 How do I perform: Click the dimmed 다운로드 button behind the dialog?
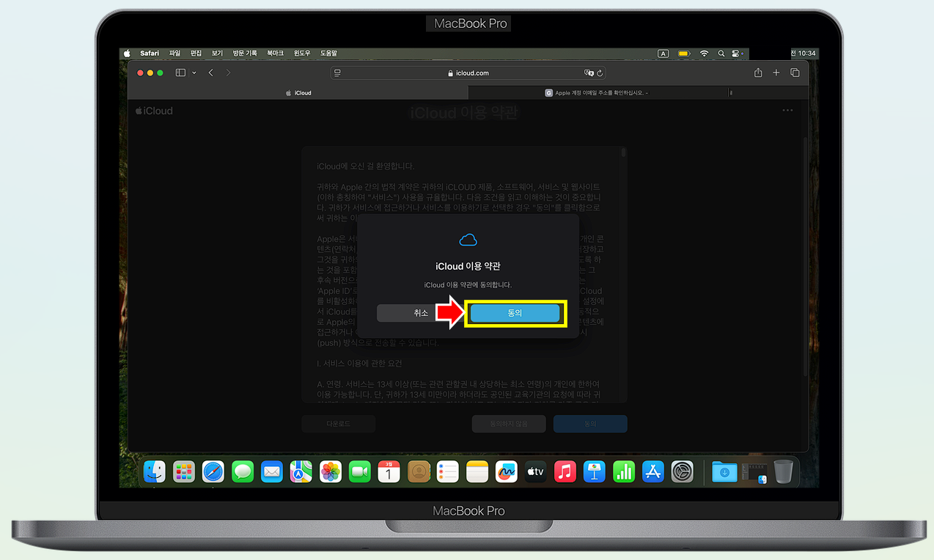338,424
